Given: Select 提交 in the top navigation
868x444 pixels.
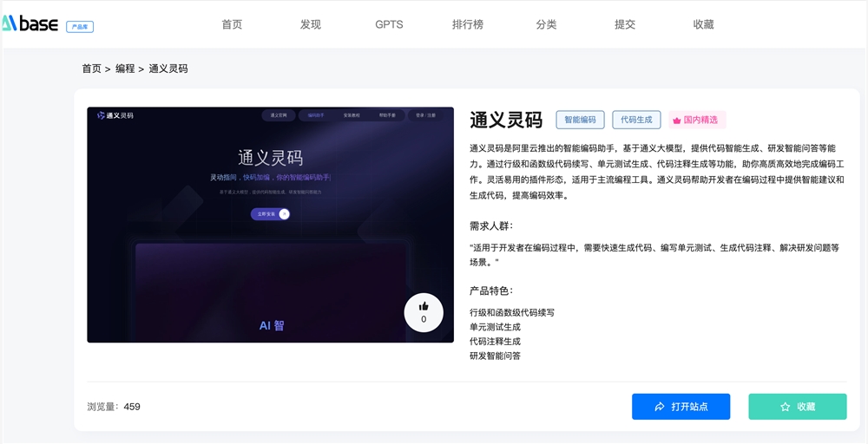Looking at the screenshot, I should coord(625,24).
